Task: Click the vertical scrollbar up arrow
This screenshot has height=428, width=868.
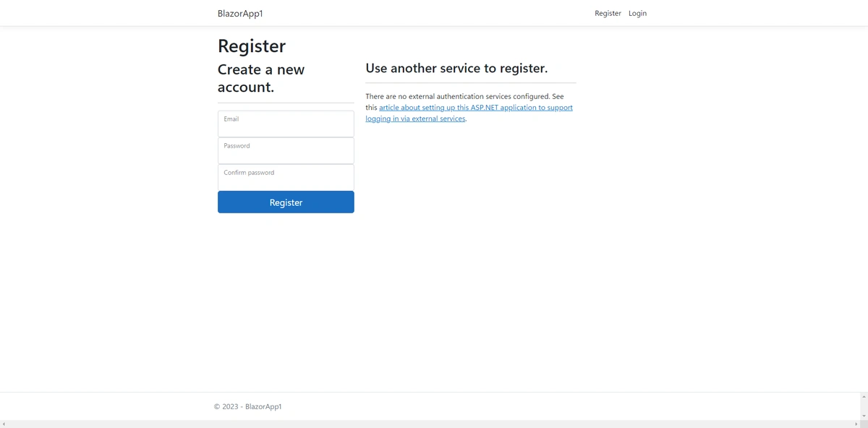Action: (x=864, y=397)
